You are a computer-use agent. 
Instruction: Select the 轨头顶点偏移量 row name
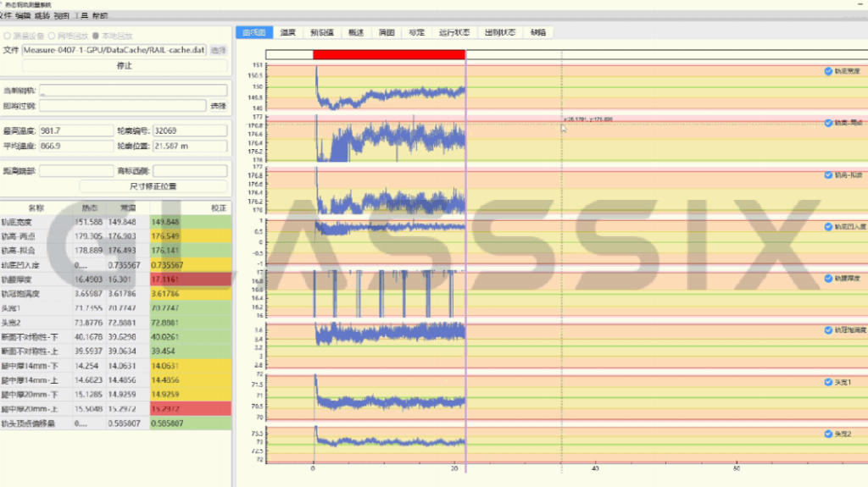coord(28,423)
